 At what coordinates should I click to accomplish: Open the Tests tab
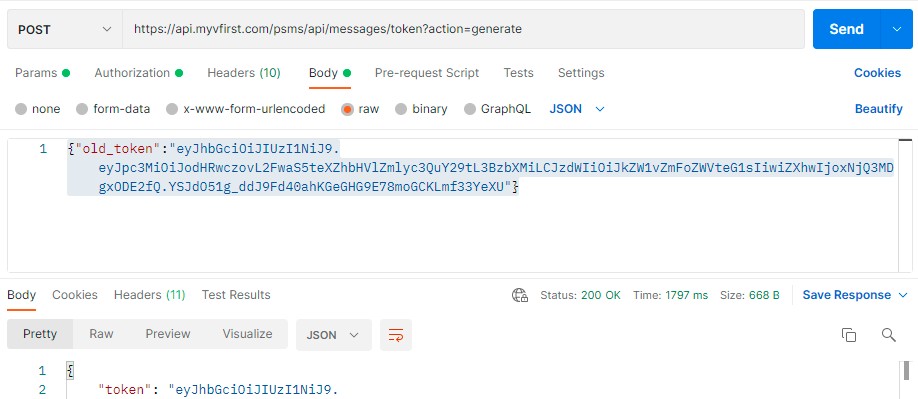tap(518, 73)
